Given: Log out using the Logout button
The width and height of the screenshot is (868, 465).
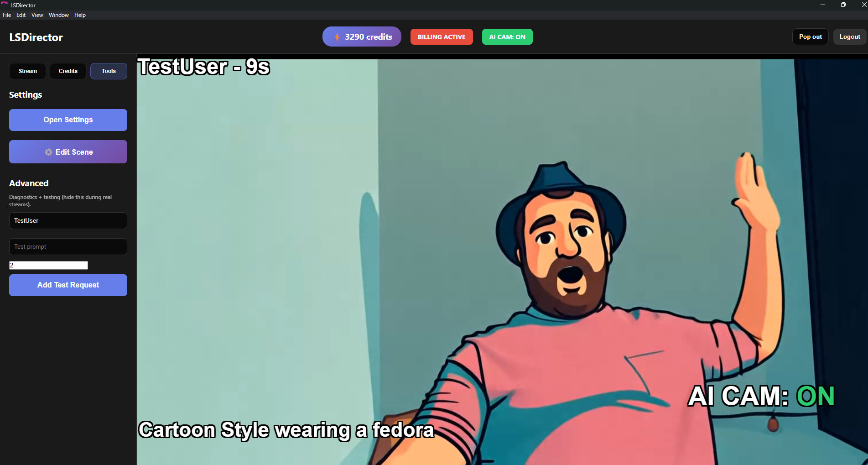Looking at the screenshot, I should point(849,37).
